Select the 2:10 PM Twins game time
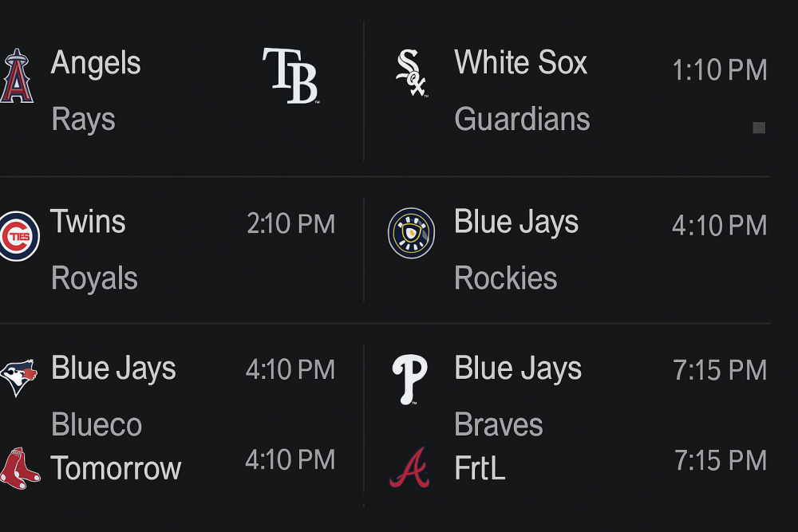The image size is (798, 532). [x=290, y=224]
